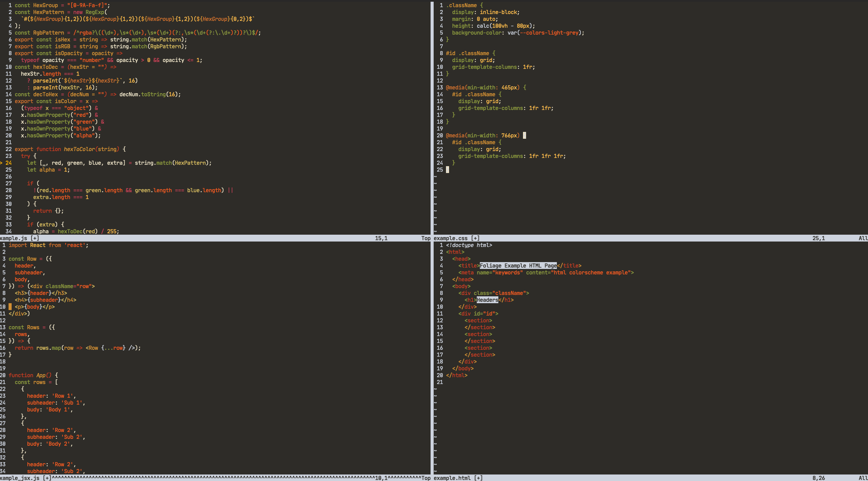Screen dimensions: 868x481
Task: Click the > sign marker beside line 24
Action: point(1,163)
